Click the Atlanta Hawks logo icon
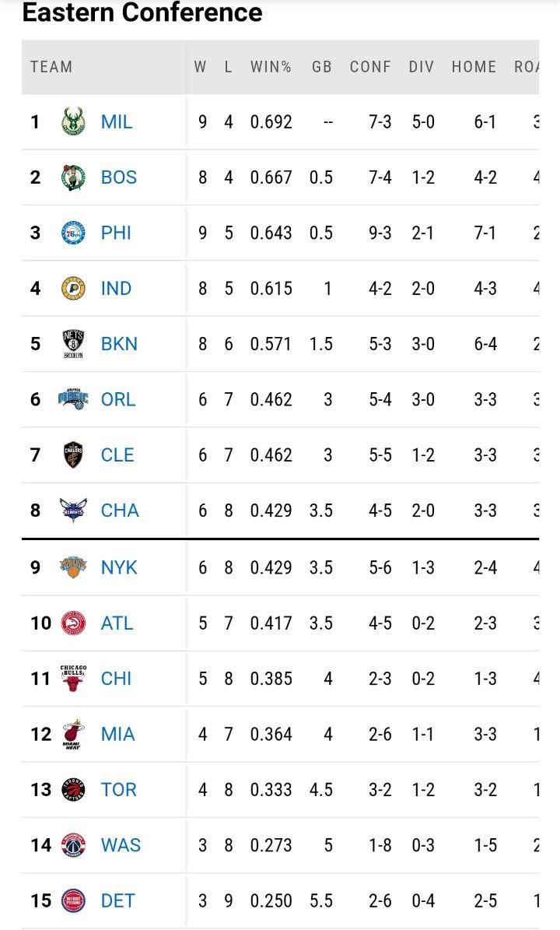The image size is (560, 930). (x=73, y=623)
